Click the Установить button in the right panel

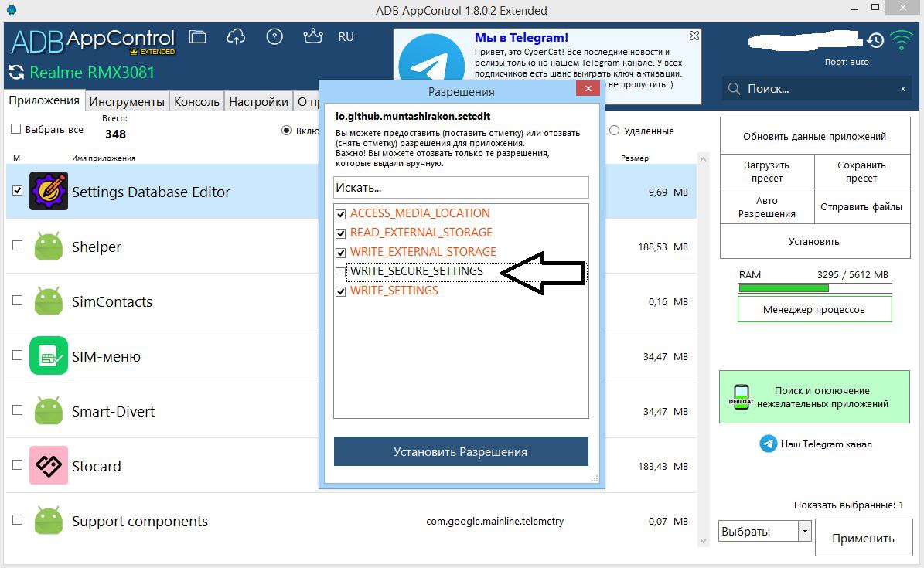815,242
